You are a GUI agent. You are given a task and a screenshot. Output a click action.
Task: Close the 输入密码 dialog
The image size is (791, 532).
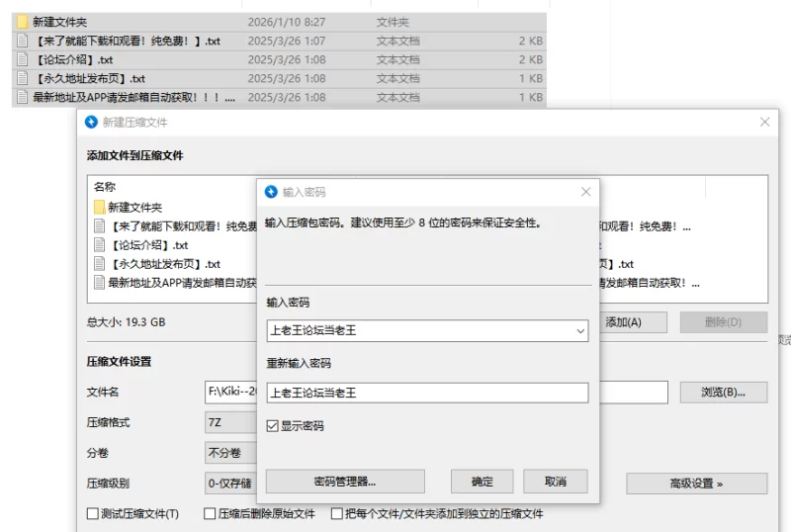point(585,192)
